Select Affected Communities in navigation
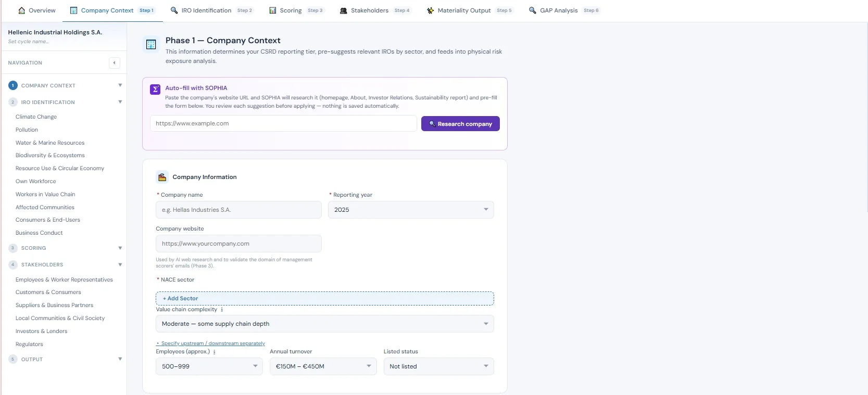The image size is (868, 395). click(x=45, y=207)
